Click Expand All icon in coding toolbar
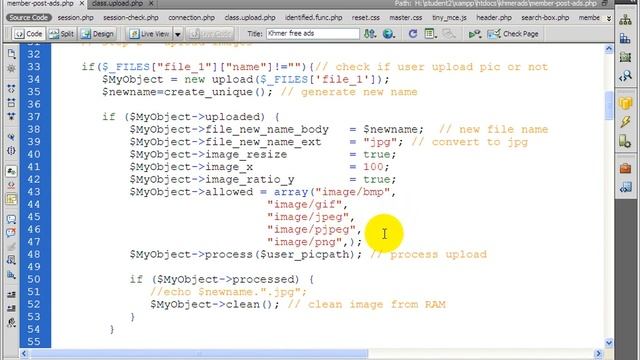The width and height of the screenshot is (640, 360). (x=11, y=116)
